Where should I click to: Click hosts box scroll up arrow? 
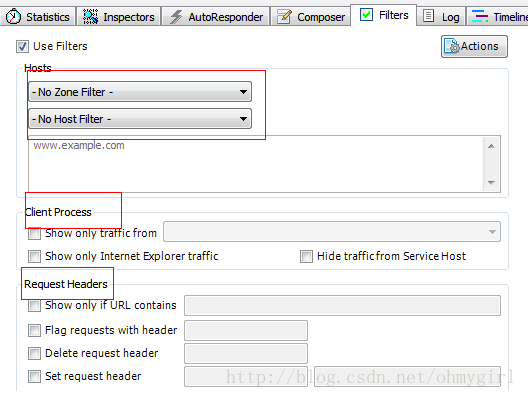tap(491, 146)
